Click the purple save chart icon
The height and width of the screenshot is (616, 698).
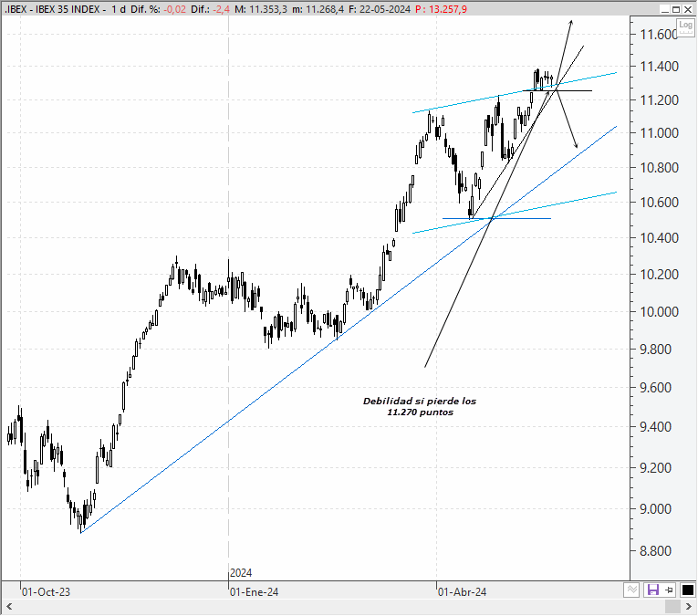(652, 590)
